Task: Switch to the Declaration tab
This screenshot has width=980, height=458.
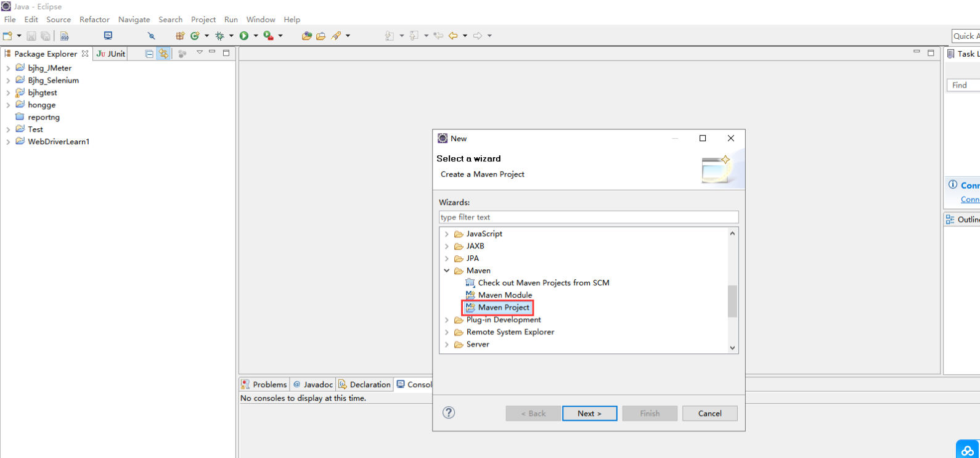Action: (x=364, y=384)
